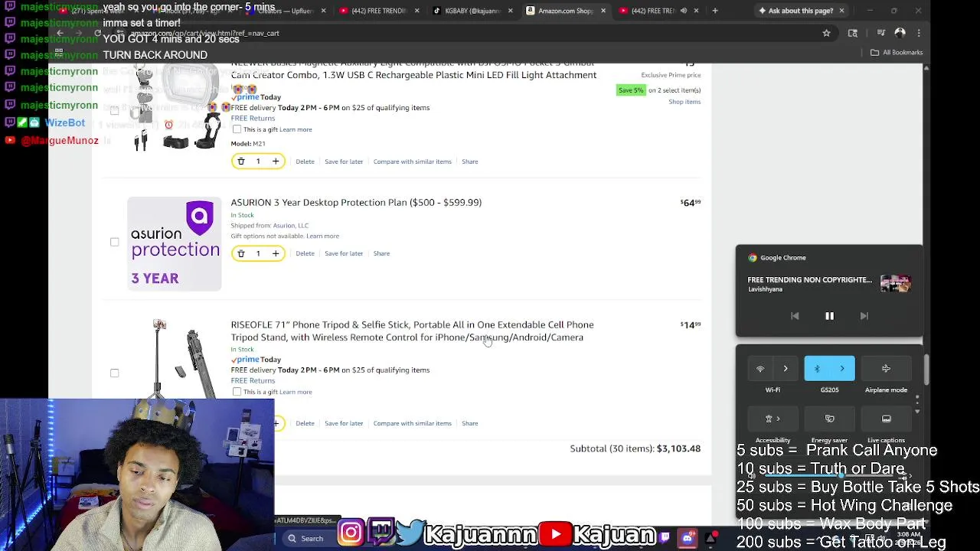Switch to the Creators Upfluence tab
Viewport: 980px width, 551px height.
coord(286,11)
